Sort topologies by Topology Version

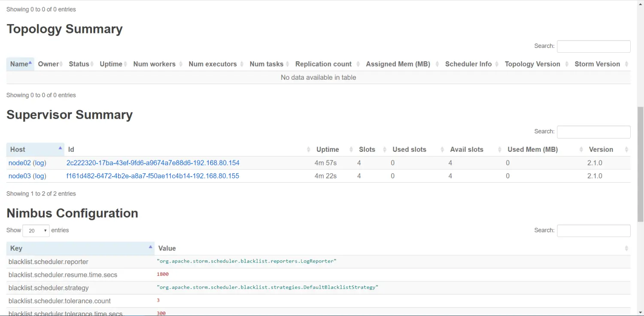coord(537,64)
